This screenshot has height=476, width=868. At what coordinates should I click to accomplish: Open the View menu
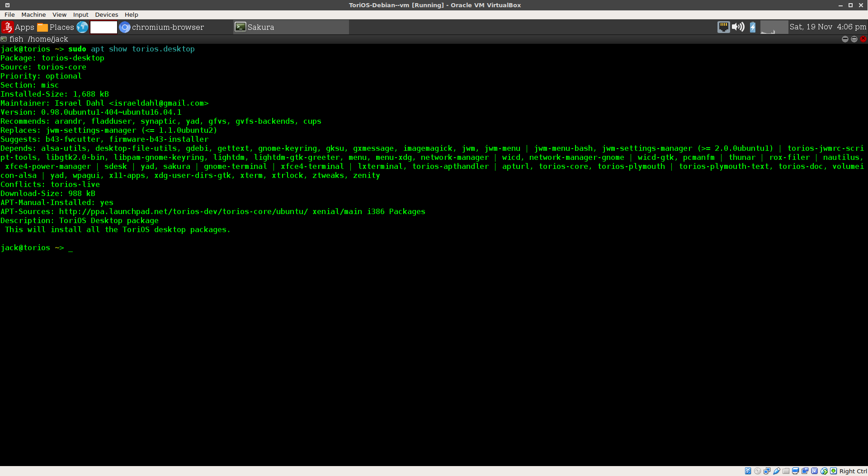tap(59, 14)
